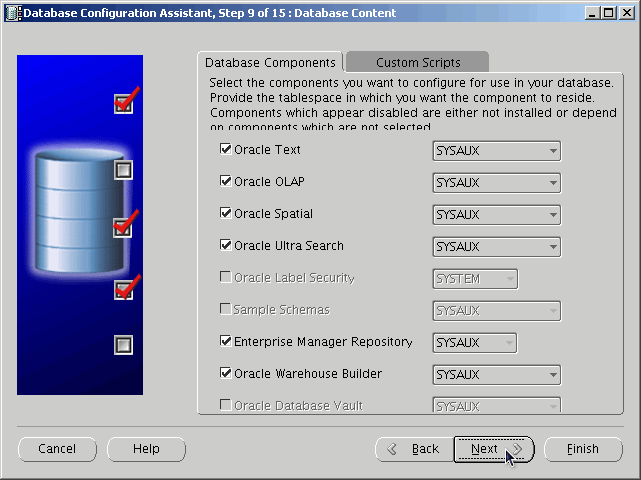641x480 pixels.
Task: Click the topmost red checkmark step icon
Action: (124, 103)
